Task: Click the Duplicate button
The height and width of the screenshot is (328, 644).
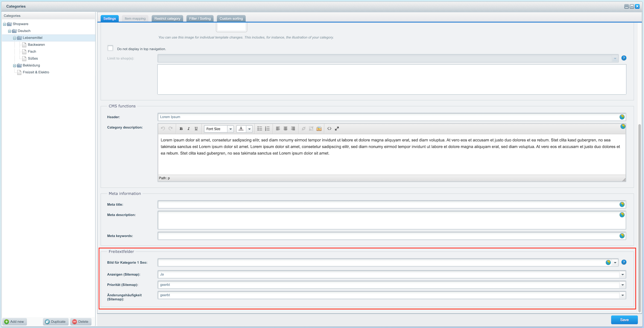Action: (x=56, y=322)
